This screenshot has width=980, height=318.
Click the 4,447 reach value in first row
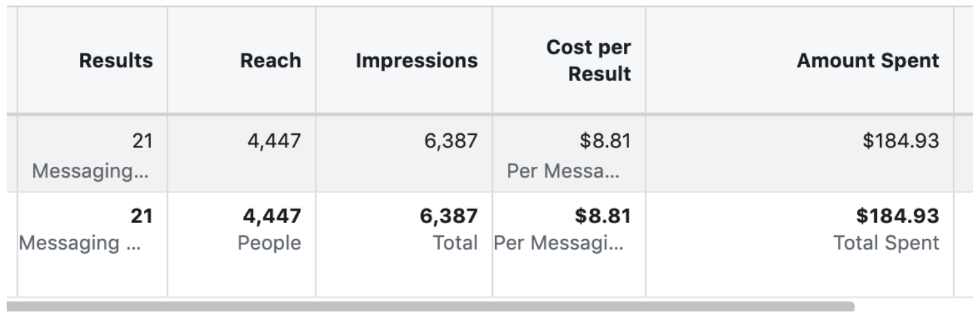tap(274, 140)
